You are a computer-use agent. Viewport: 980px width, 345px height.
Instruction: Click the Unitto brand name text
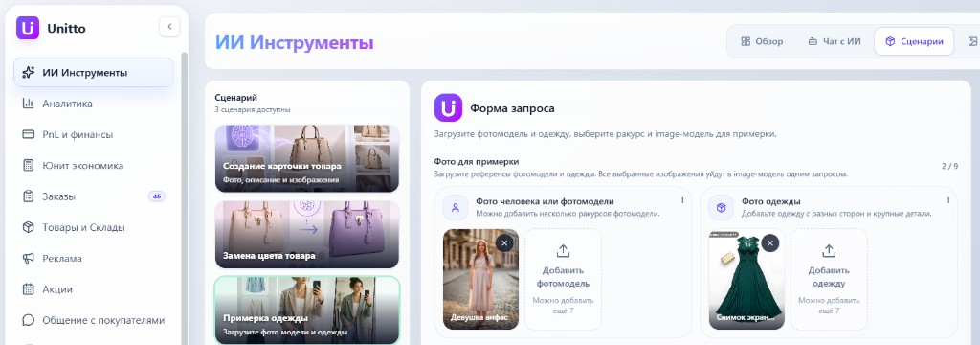click(x=66, y=28)
